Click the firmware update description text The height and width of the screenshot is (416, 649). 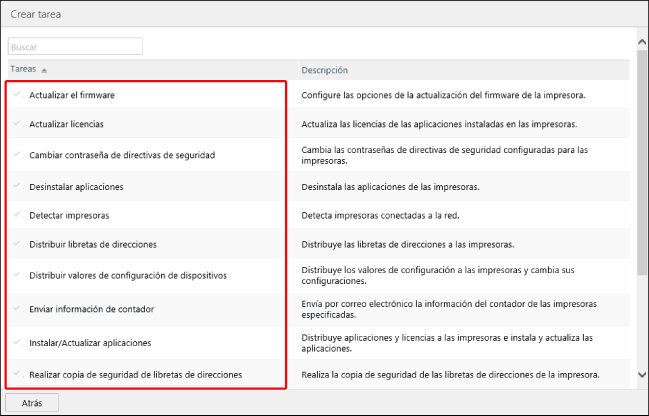pos(442,95)
